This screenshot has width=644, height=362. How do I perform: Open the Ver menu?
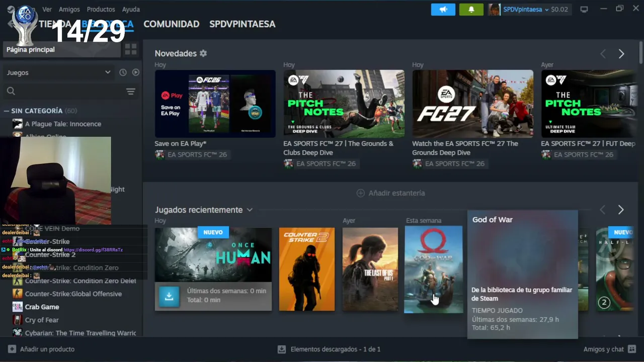[x=47, y=9]
